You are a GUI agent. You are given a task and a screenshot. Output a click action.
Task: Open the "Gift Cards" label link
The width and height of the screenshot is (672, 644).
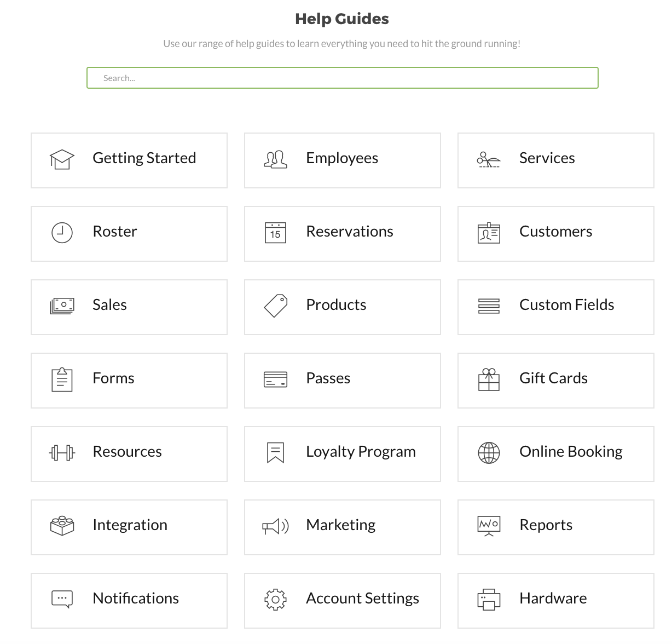pos(553,378)
